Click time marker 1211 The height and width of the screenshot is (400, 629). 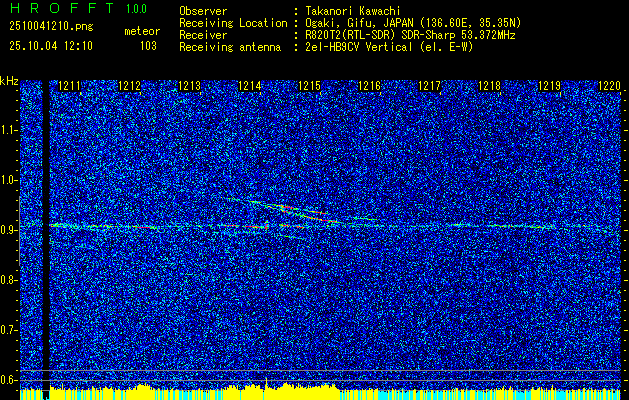69,86
